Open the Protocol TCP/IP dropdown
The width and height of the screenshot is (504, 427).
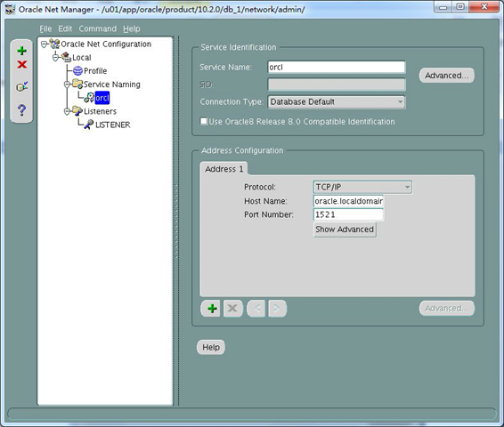(362, 187)
